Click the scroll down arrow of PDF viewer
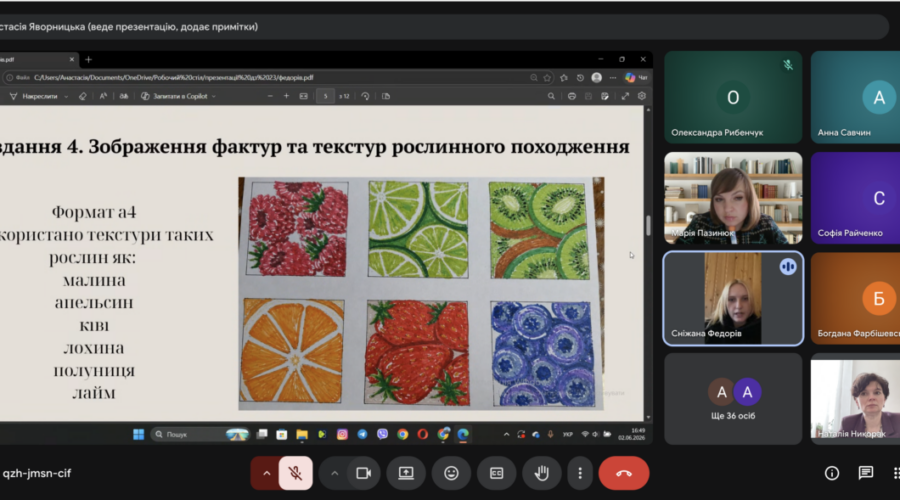 coord(648,417)
